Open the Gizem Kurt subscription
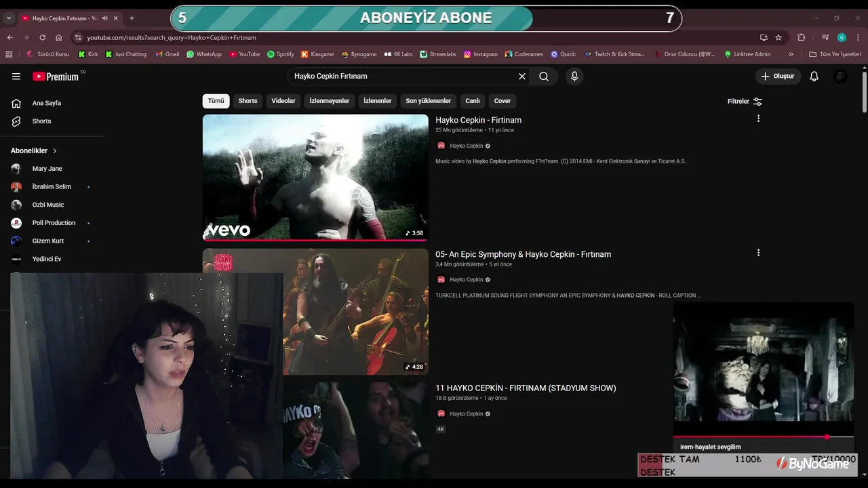The image size is (868, 488). [47, 241]
